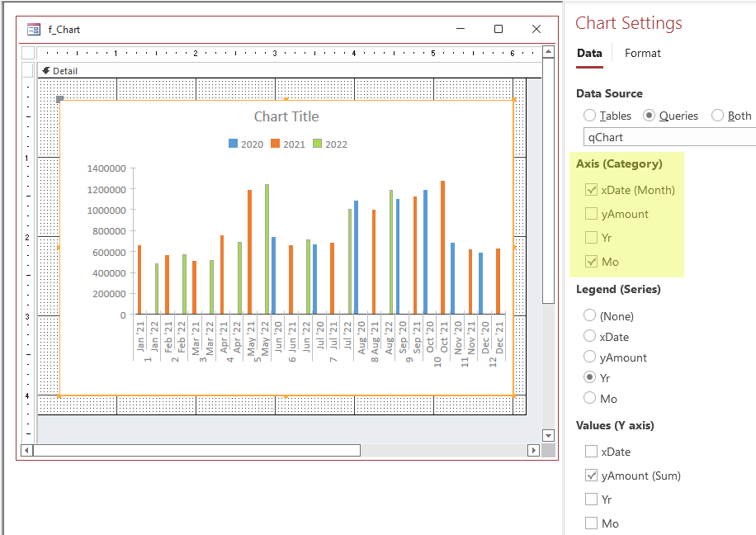Click the scroll left arrow on horizontal scrollbar
Image resolution: width=756 pixels, height=535 pixels.
[x=26, y=450]
